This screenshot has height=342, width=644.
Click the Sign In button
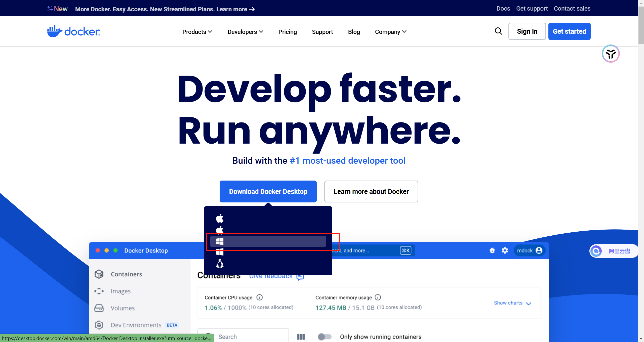[x=527, y=31]
